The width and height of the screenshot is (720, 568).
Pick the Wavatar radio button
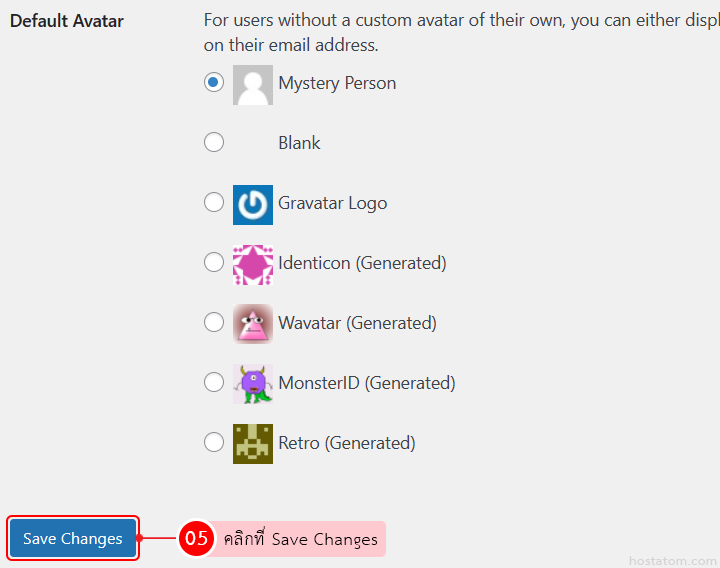point(214,323)
